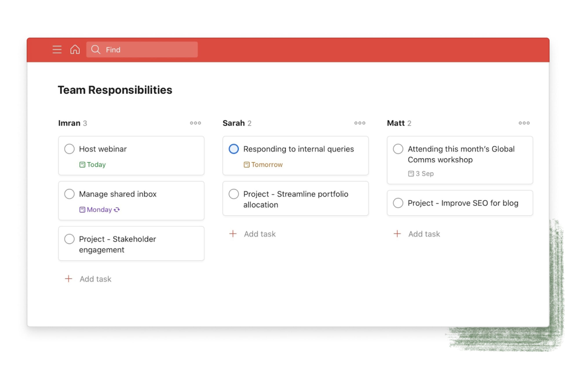Complete the Manage shared inbox task

pos(69,194)
